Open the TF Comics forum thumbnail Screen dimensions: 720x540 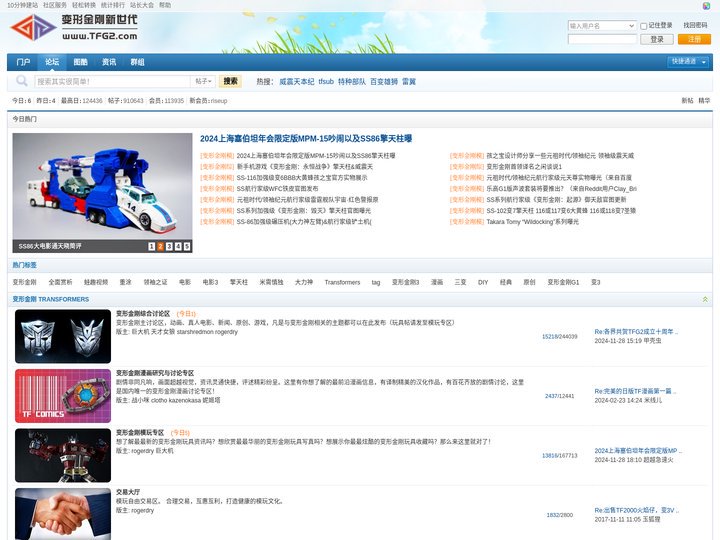coord(63,396)
